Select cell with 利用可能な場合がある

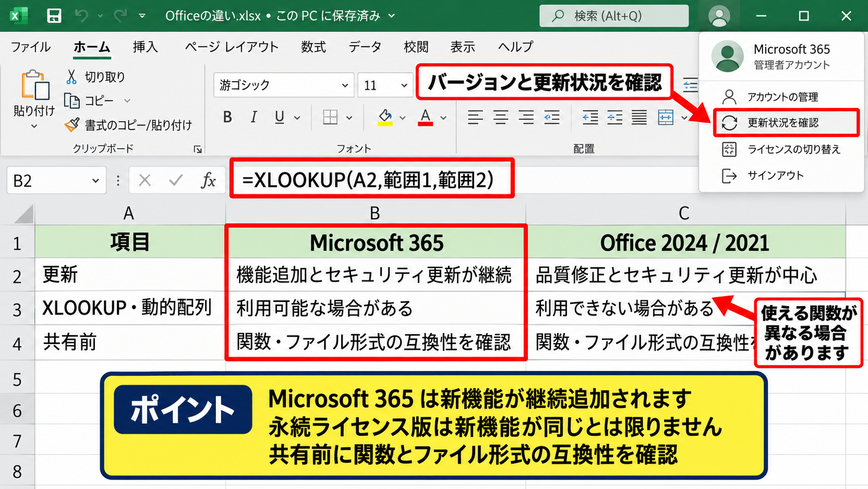[x=375, y=309]
